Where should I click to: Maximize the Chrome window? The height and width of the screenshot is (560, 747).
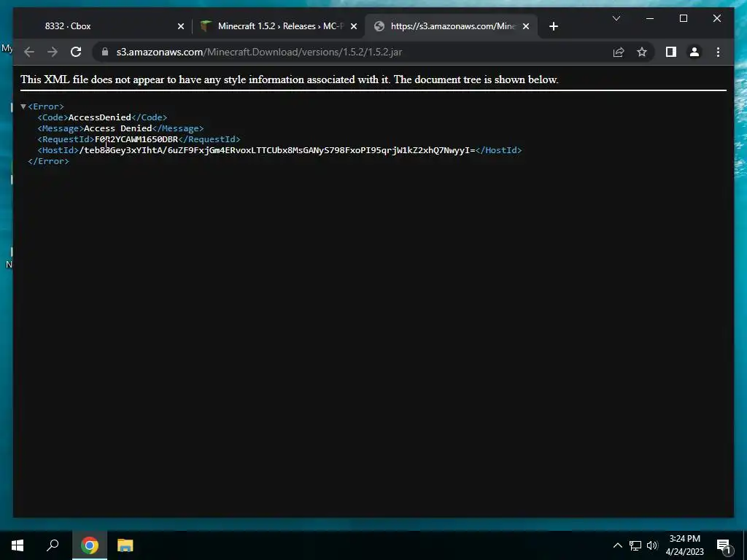pos(683,18)
